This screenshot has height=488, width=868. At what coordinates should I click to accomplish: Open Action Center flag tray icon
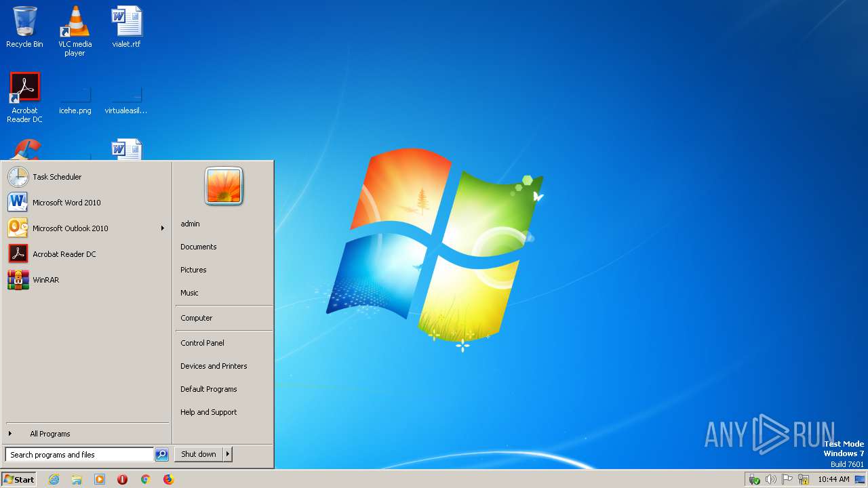[x=787, y=479]
